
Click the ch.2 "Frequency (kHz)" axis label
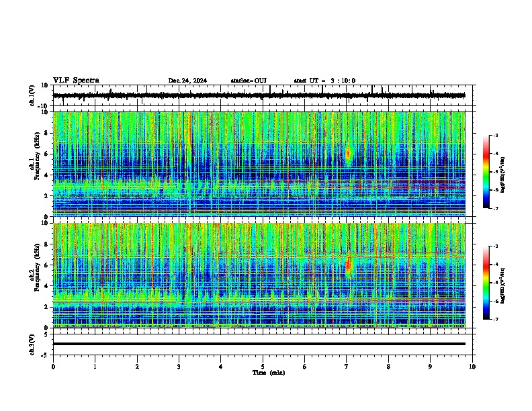[x=37, y=267]
